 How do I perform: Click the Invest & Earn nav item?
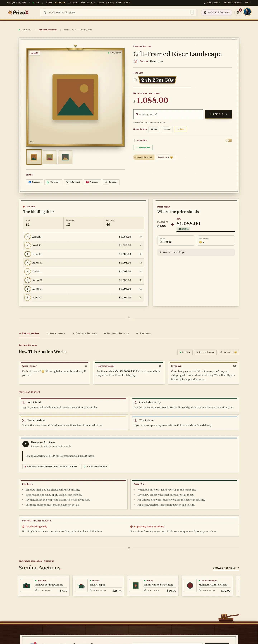click(x=106, y=3)
